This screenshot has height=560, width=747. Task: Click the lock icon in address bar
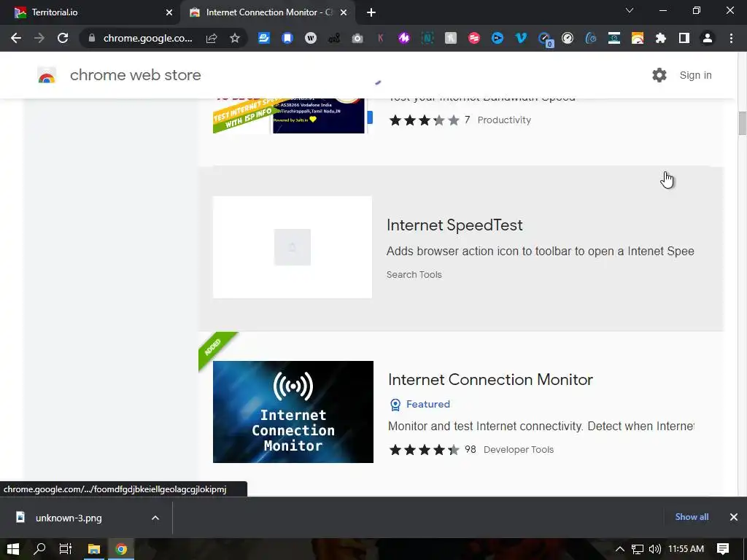(x=92, y=38)
